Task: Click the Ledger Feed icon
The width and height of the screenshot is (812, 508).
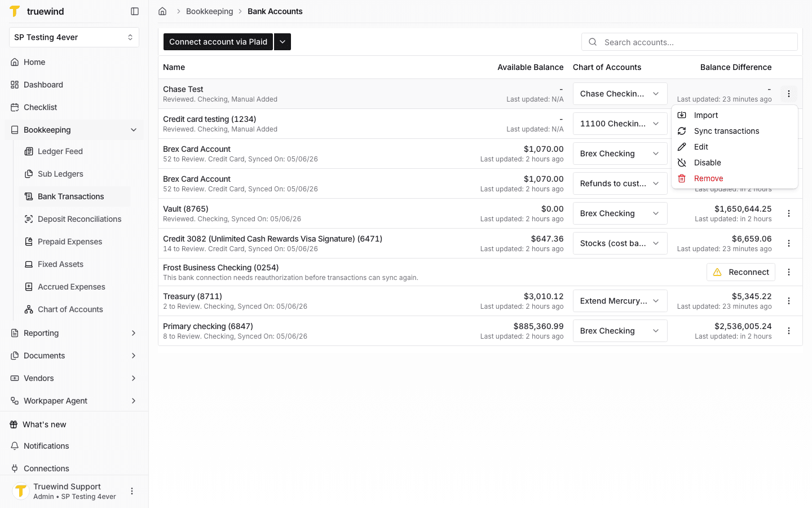Action: (x=29, y=151)
